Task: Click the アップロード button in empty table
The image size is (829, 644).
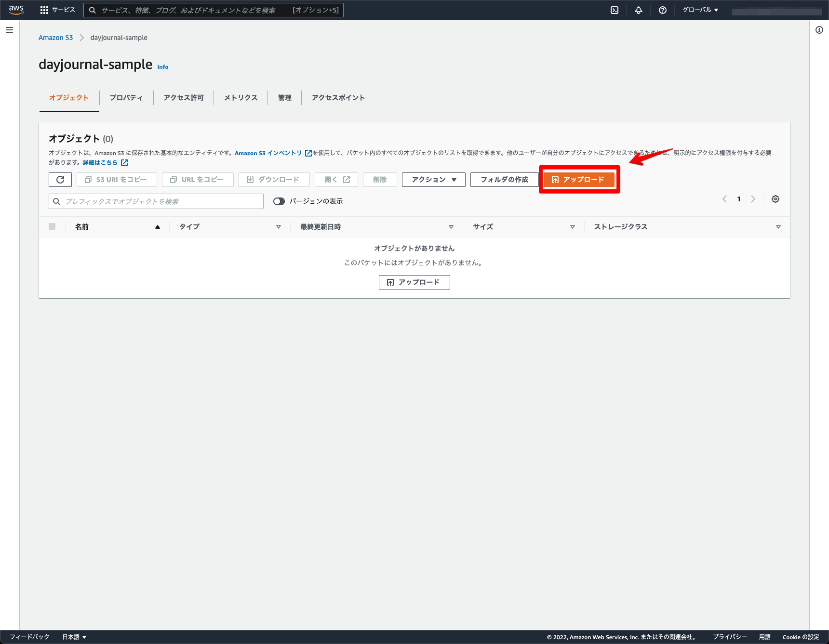Action: pyautogui.click(x=414, y=282)
